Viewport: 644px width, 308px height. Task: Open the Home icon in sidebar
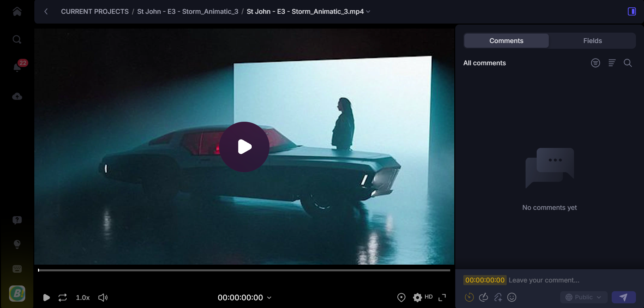[x=17, y=12]
